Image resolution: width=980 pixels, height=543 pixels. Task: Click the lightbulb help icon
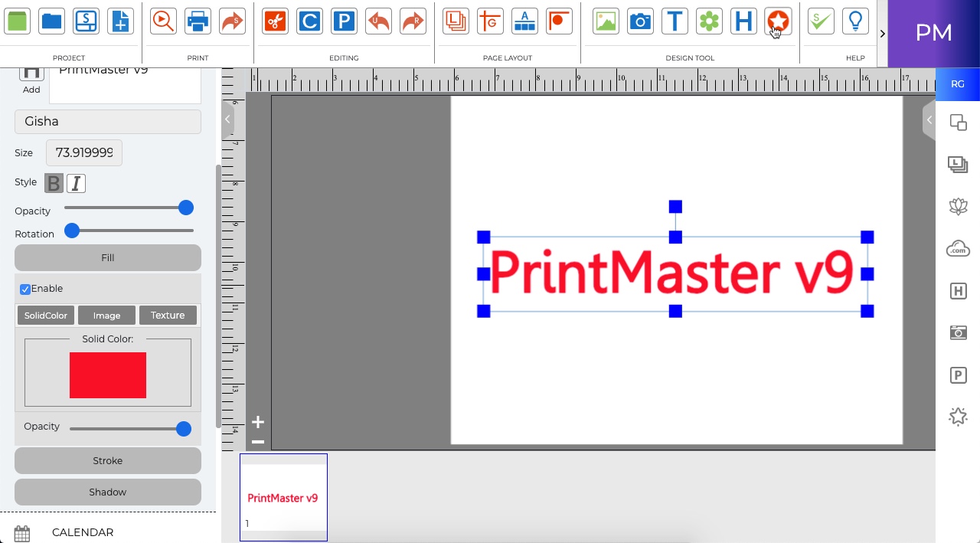pyautogui.click(x=855, y=21)
